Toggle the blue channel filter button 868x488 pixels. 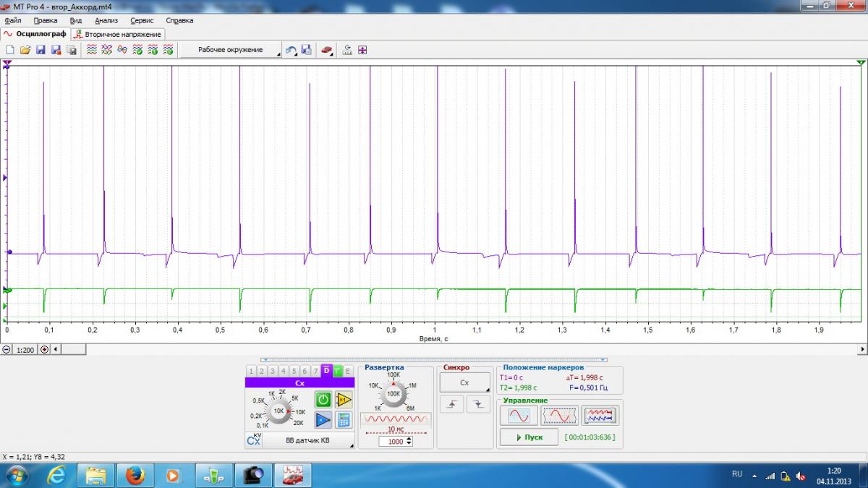point(323,419)
